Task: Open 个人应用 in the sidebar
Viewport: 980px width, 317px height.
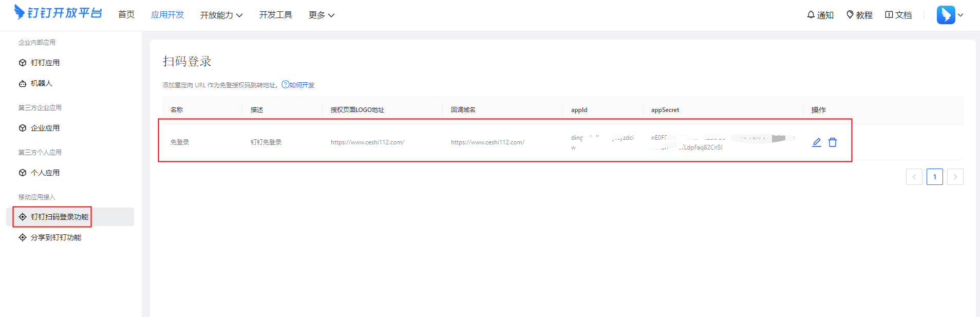Action: point(45,173)
